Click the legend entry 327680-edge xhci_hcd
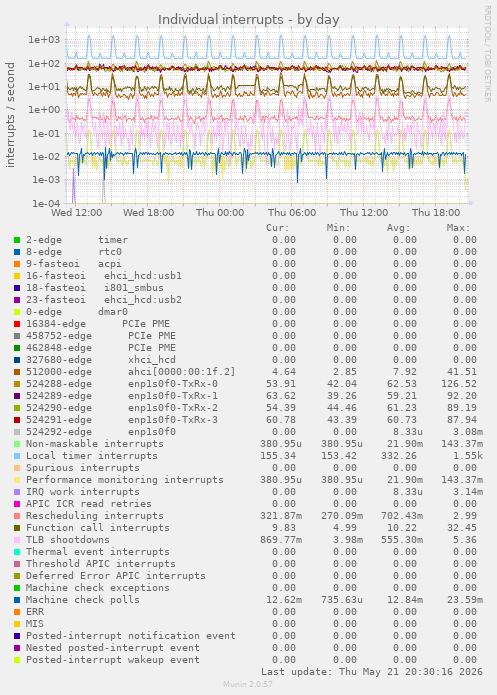The image size is (497, 695). (101, 360)
